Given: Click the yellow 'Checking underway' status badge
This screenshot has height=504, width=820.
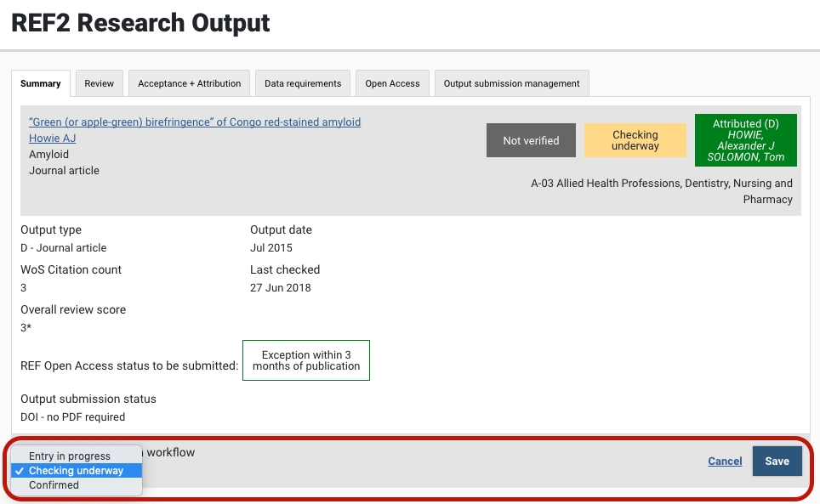Looking at the screenshot, I should coord(635,141).
